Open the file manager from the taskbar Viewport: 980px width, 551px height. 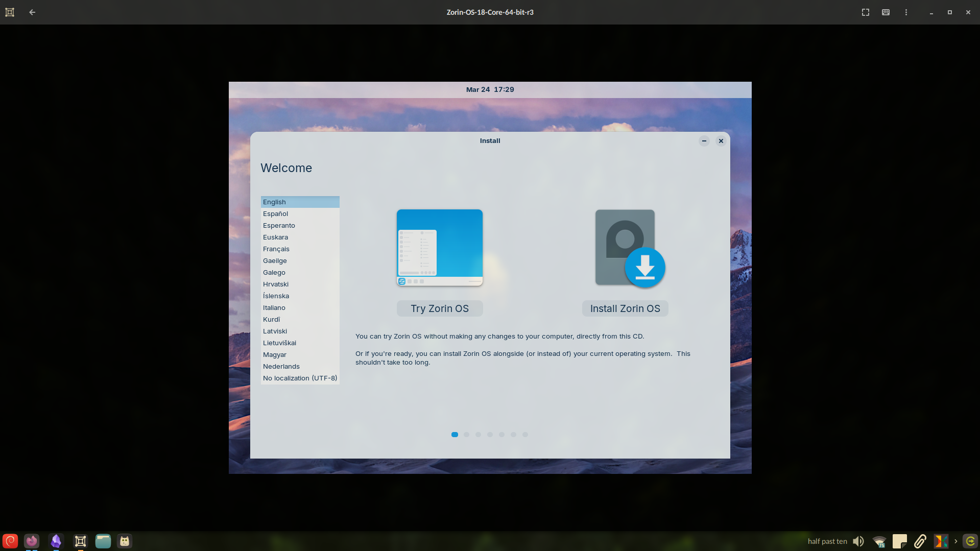pos(103,541)
